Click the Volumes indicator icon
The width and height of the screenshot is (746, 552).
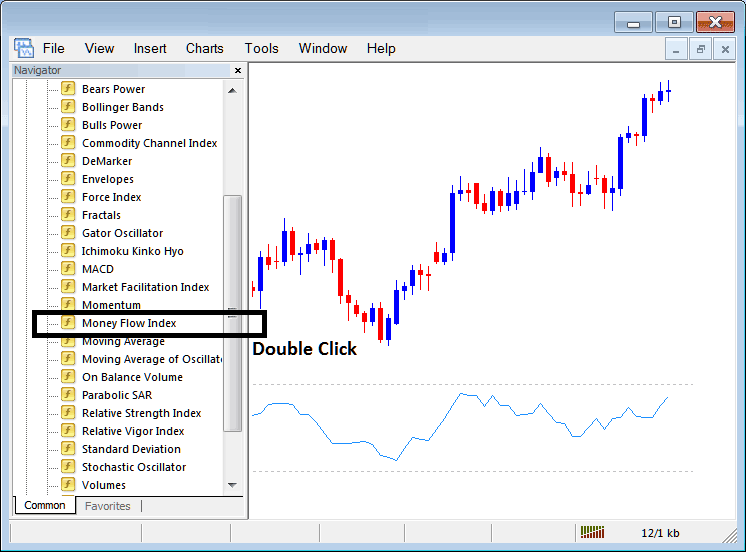pos(68,484)
